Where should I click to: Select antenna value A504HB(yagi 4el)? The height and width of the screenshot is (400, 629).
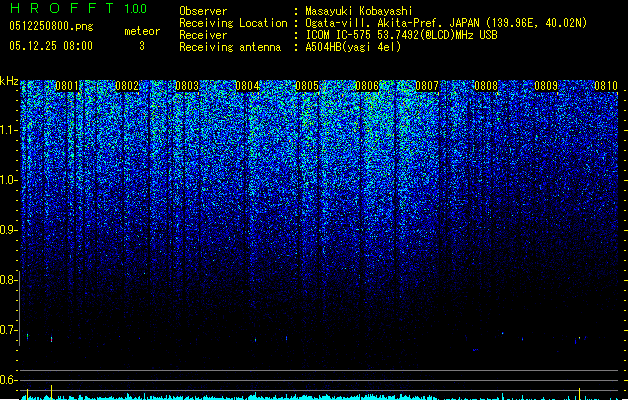click(353, 47)
